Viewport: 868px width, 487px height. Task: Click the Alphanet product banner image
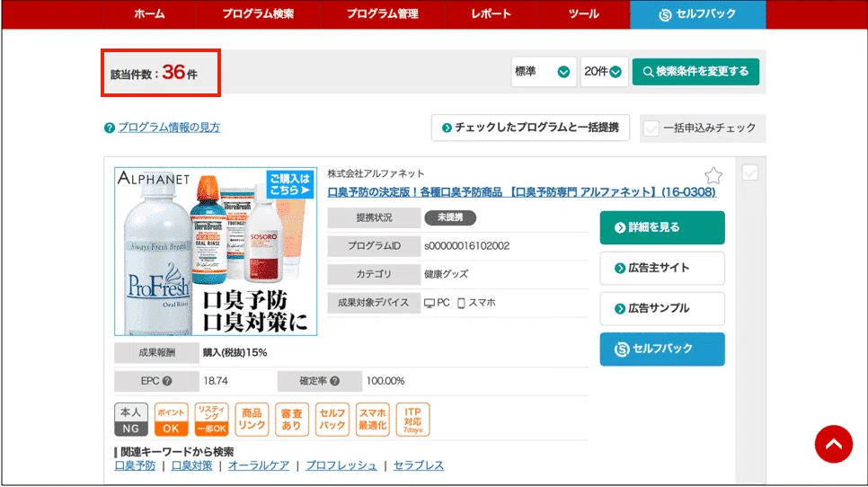(x=216, y=252)
